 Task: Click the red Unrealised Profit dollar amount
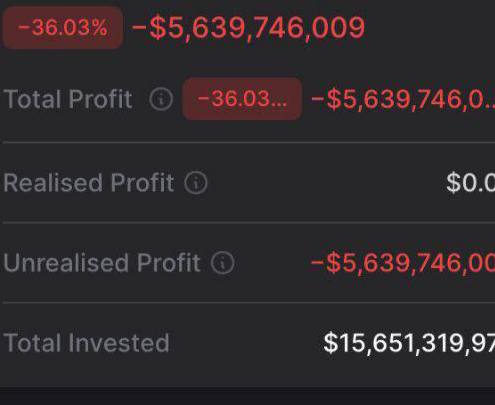(x=402, y=263)
